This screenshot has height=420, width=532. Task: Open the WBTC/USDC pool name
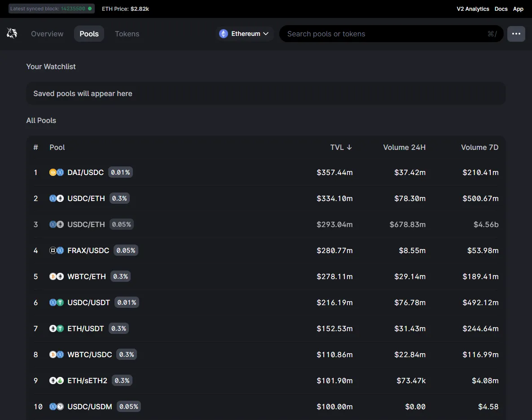(x=90, y=354)
